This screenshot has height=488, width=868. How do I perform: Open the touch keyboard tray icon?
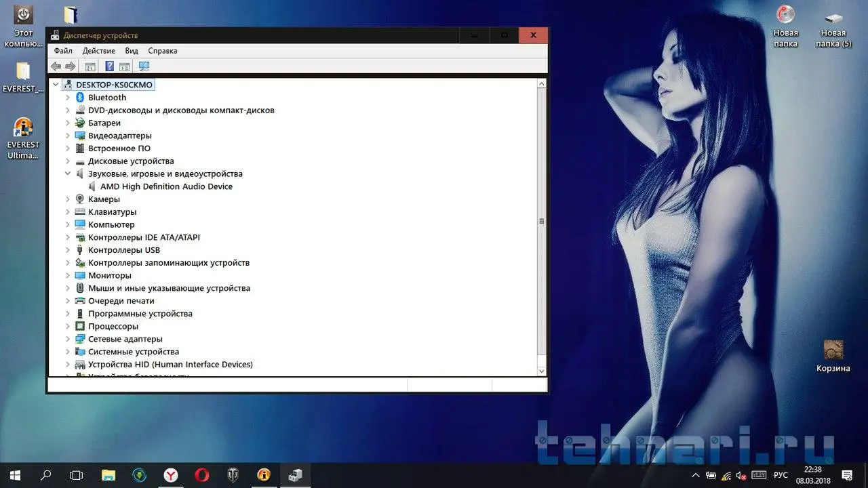(759, 475)
